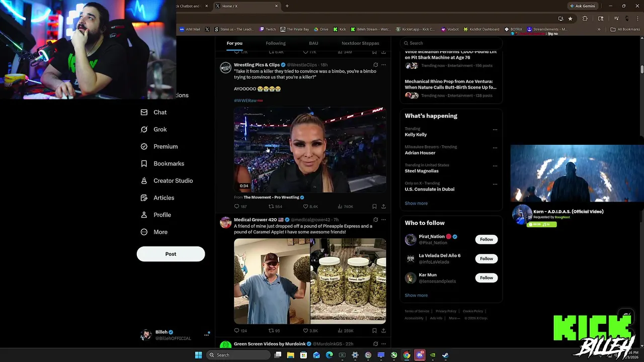Bookmark the Medical Grower 420 post

click(x=374, y=330)
